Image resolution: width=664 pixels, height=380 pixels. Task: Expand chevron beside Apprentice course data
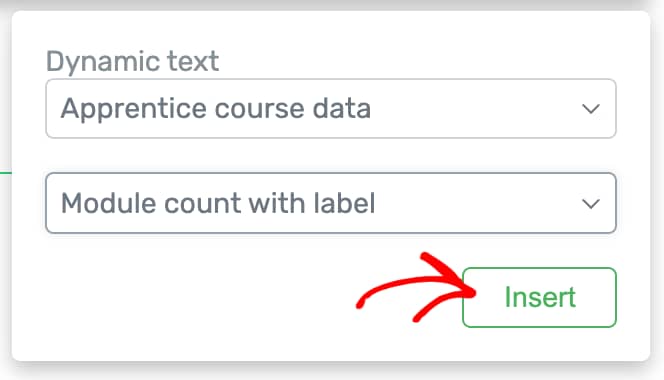(590, 109)
